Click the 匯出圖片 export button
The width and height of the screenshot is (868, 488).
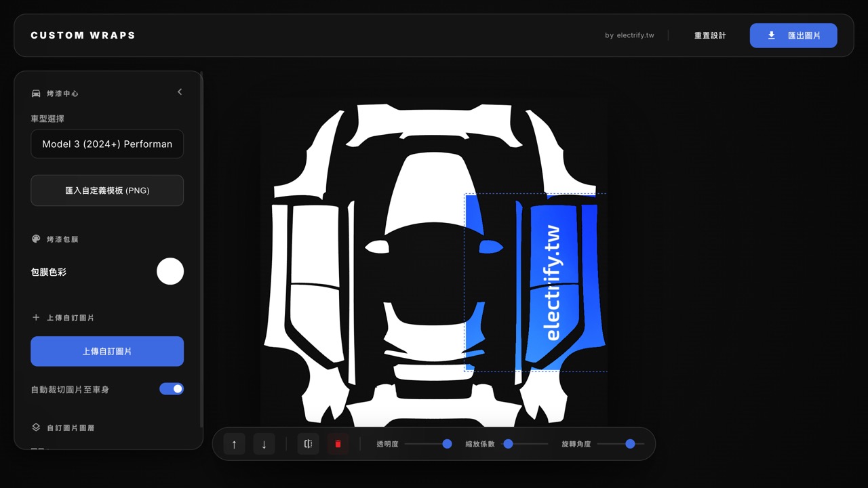pos(793,35)
